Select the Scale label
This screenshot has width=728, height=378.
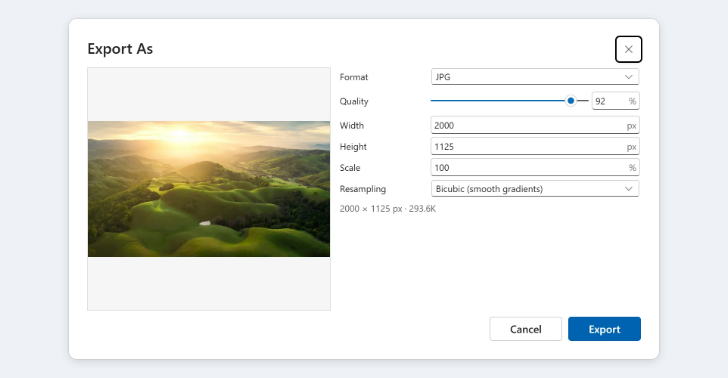coord(350,168)
